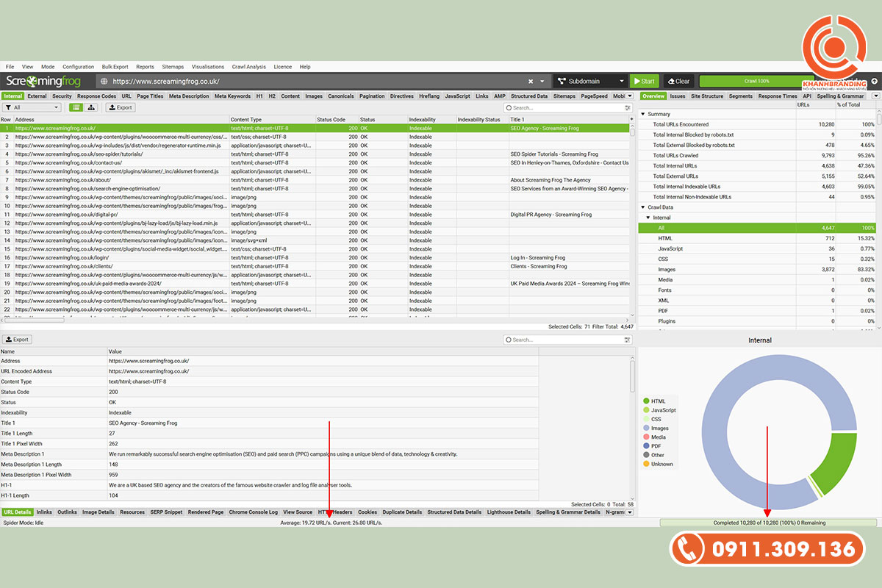Click the PDF legend swatch in chart

click(x=646, y=446)
